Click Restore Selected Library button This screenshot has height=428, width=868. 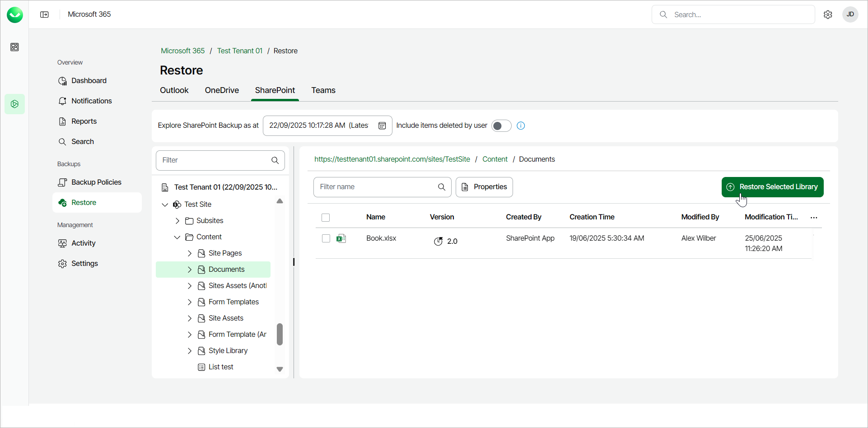(x=772, y=187)
